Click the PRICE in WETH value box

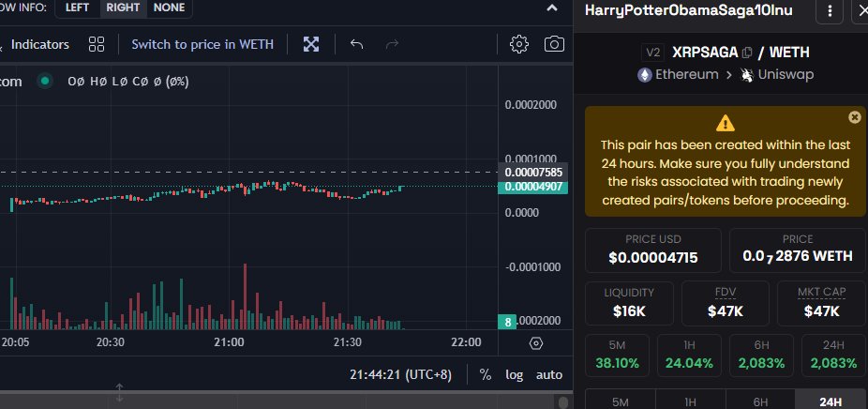pos(797,250)
